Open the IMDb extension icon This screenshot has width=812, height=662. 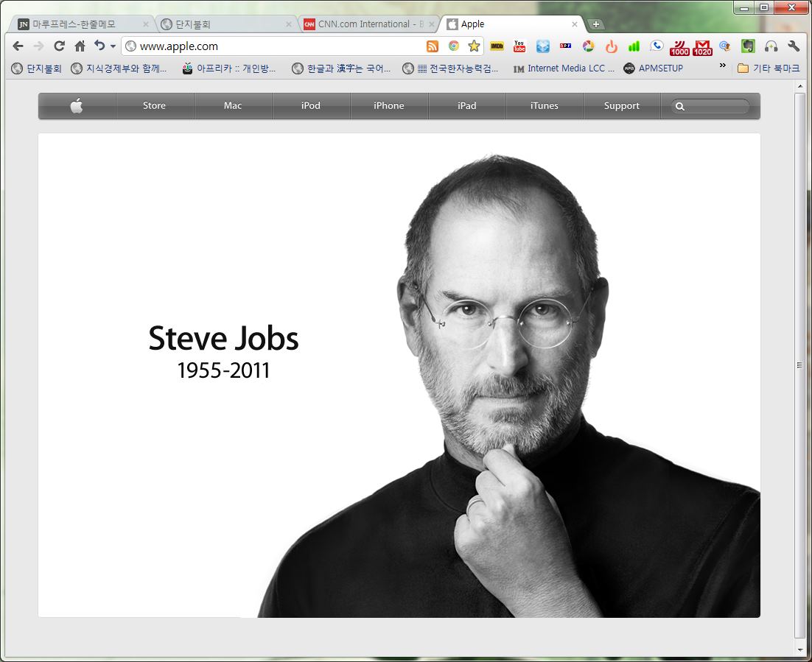(x=497, y=46)
